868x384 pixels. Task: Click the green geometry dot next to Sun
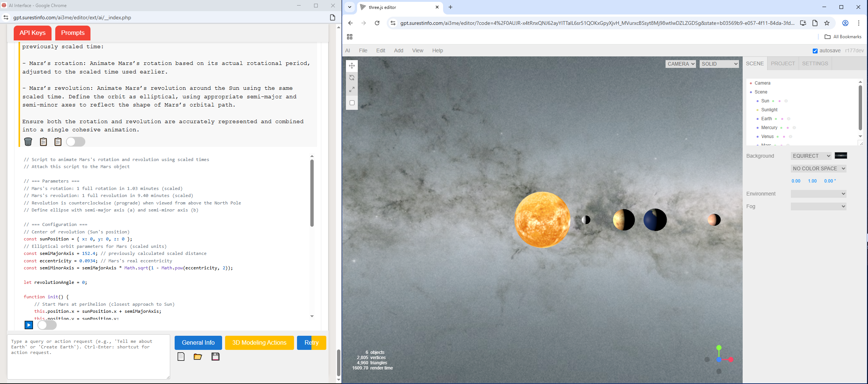coord(773,101)
